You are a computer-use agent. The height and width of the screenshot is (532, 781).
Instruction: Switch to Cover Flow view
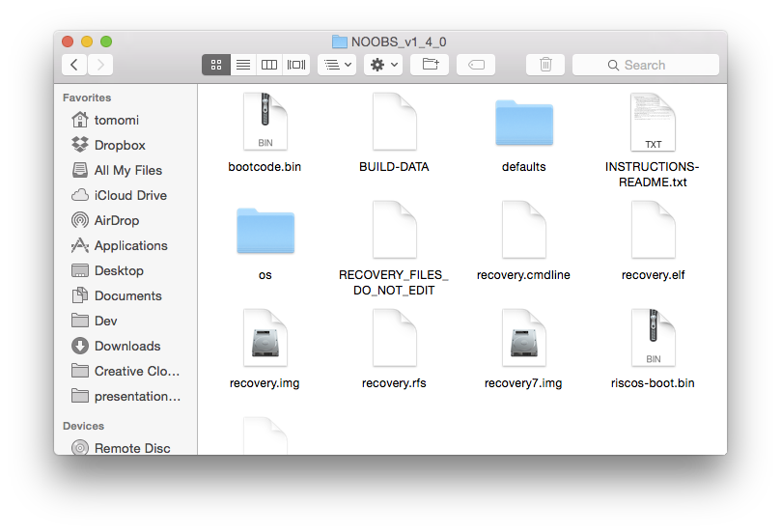[x=296, y=65]
